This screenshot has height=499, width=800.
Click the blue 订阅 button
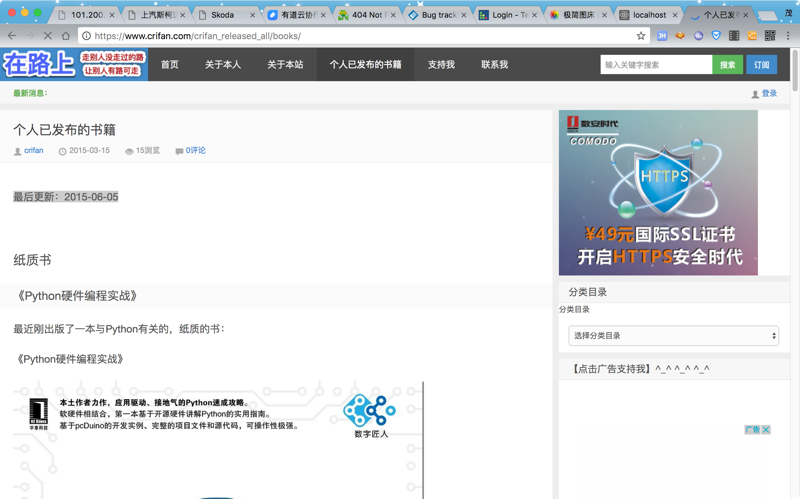click(x=762, y=65)
